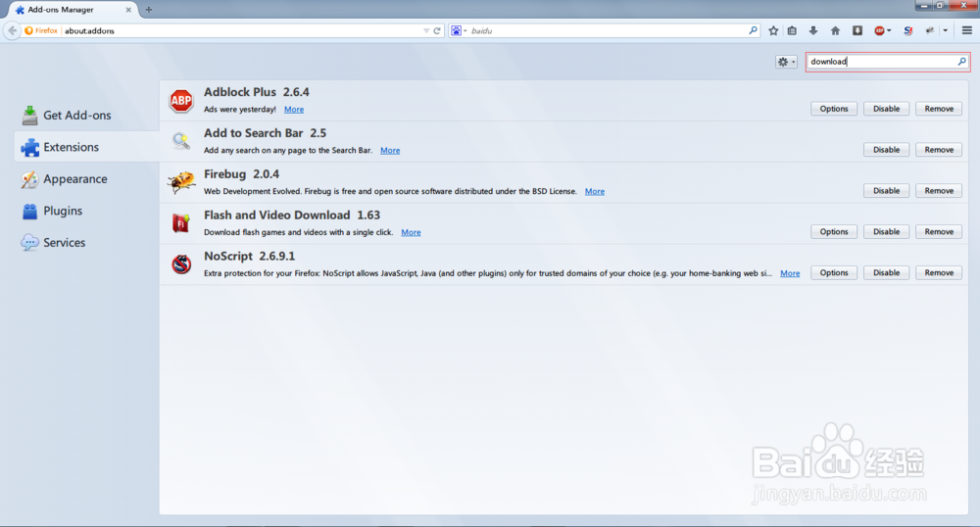Open a new tab with plus button
Image resolution: width=980 pixels, height=527 pixels.
click(x=149, y=10)
